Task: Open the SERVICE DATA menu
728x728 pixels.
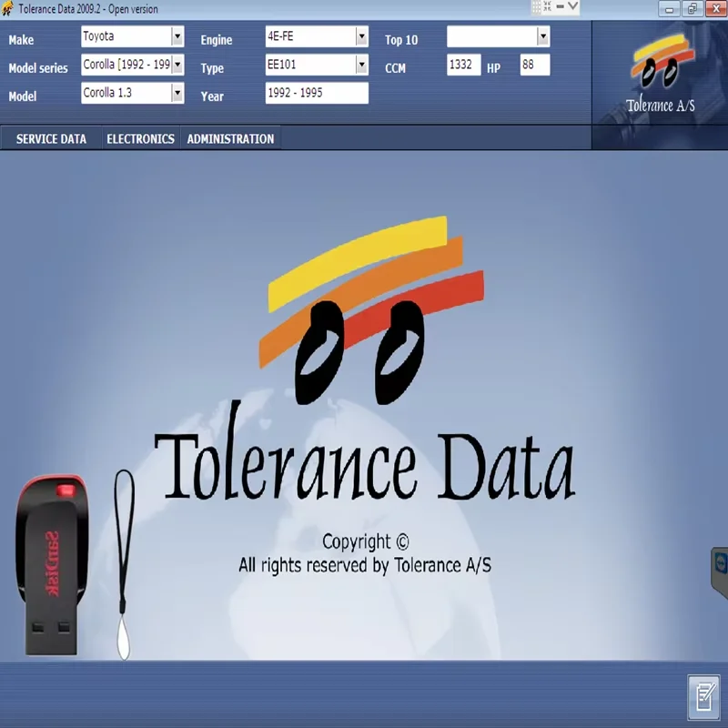Action: pyautogui.click(x=51, y=139)
